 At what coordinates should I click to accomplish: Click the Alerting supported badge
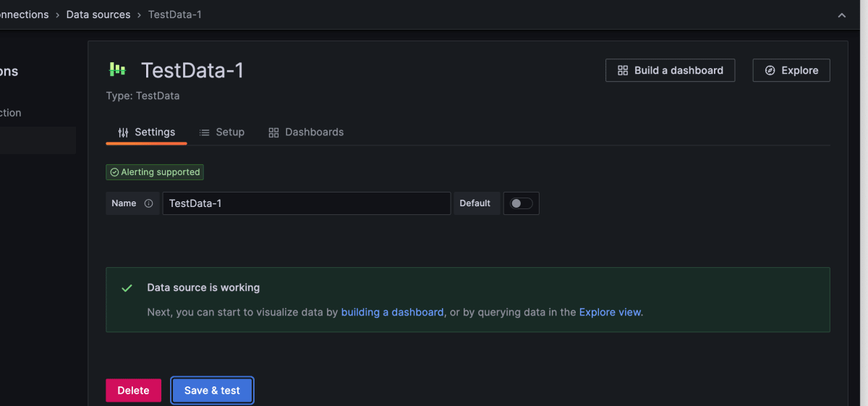[155, 172]
